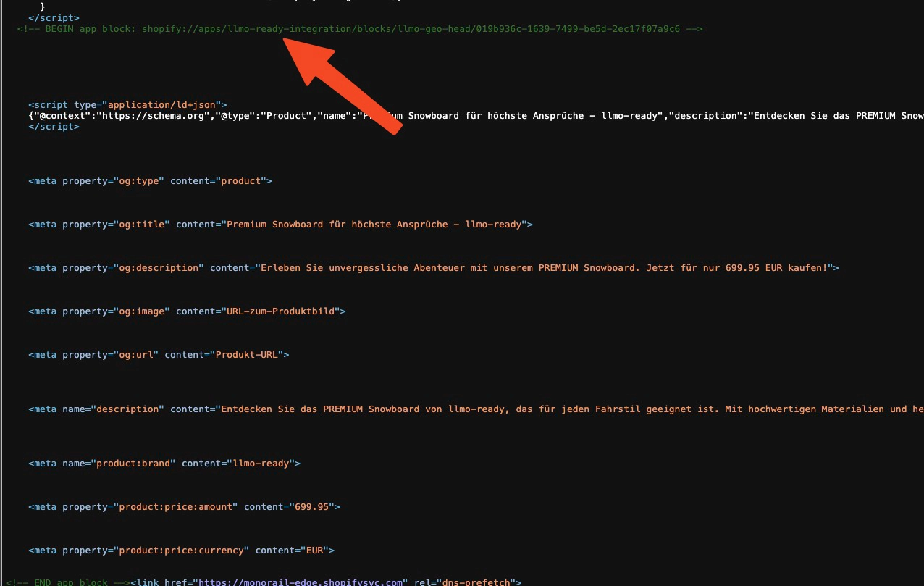Image resolution: width=924 pixels, height=586 pixels.
Task: Click the product:price:currency meta tag line
Action: [181, 551]
